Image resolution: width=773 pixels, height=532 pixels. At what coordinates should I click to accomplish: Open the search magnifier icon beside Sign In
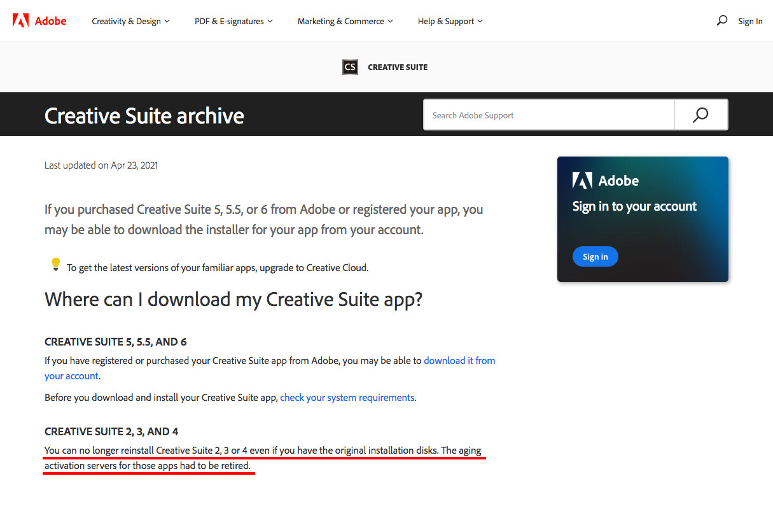click(721, 20)
